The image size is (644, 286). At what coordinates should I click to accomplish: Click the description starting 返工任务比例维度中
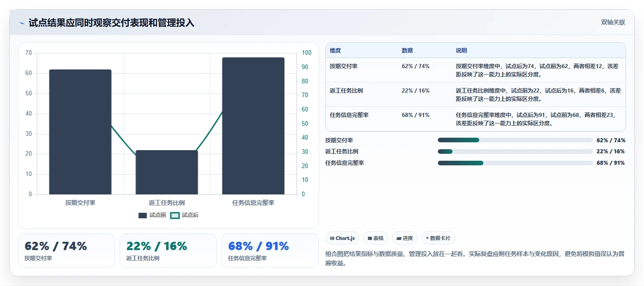538,95
